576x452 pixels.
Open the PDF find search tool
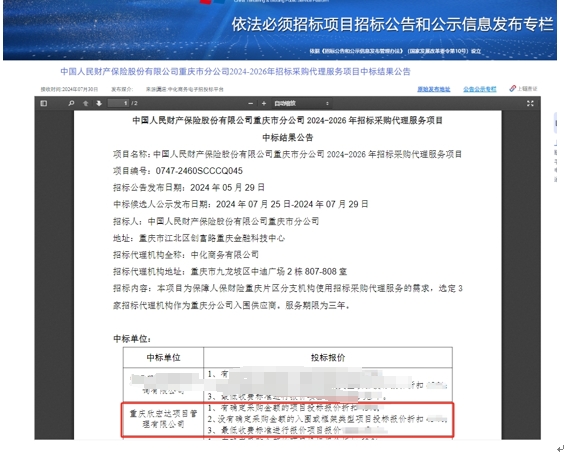pos(71,103)
